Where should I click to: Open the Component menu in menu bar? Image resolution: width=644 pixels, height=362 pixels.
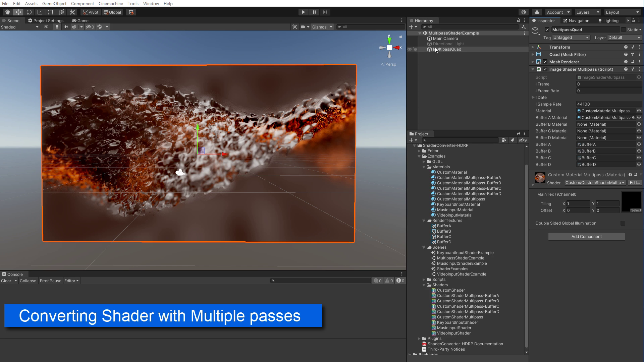click(x=82, y=4)
